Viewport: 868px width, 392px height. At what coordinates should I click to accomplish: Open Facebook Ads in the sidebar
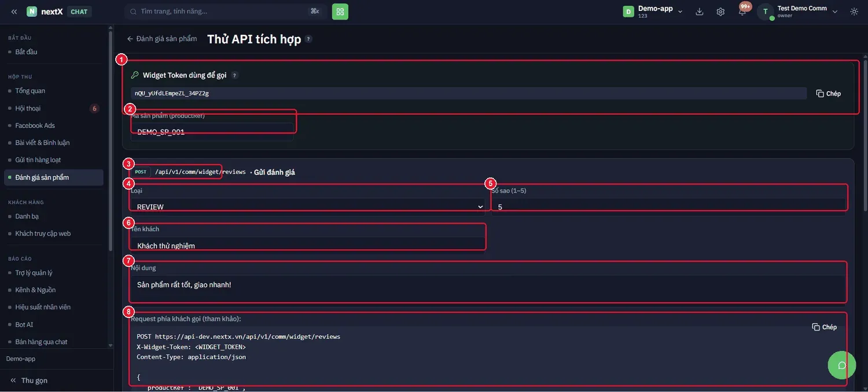click(54, 125)
